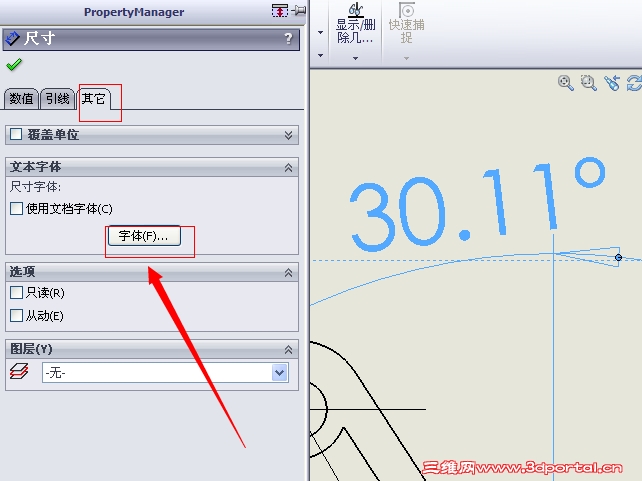Check the 从动(E) option
This screenshot has height=481, width=642.
pos(16,315)
